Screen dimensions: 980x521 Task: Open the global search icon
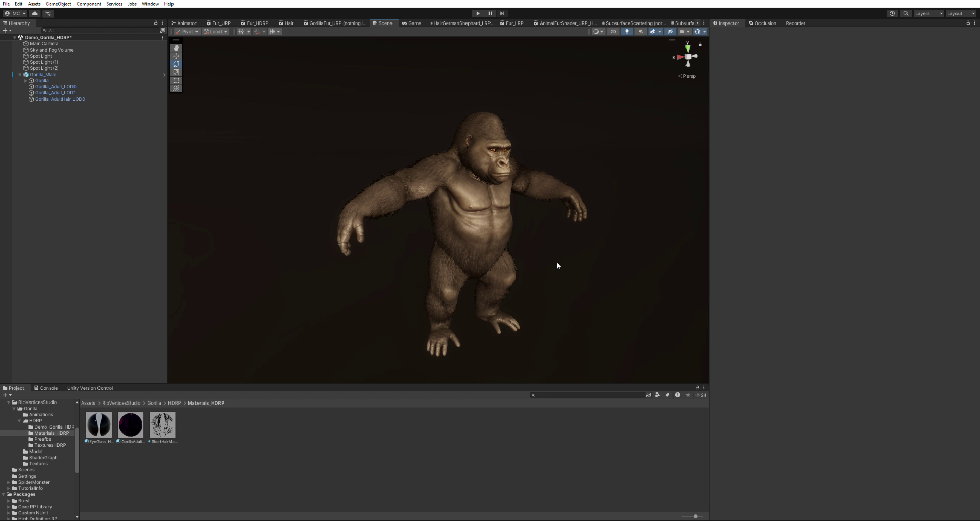pos(906,14)
